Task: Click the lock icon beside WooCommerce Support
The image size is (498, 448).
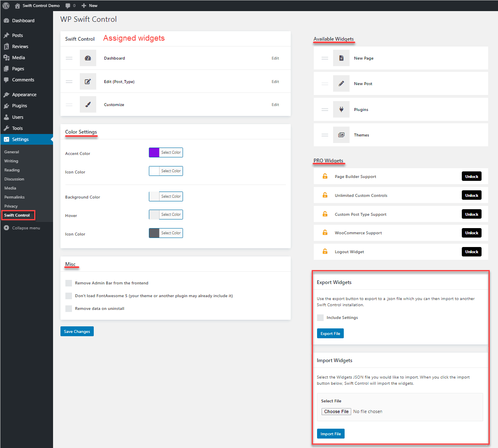Action: point(325,233)
